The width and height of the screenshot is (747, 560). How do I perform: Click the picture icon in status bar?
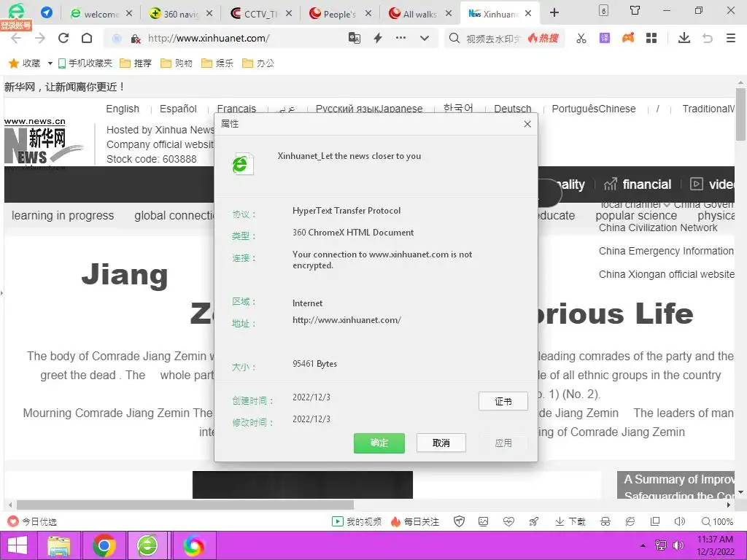pos(483,522)
